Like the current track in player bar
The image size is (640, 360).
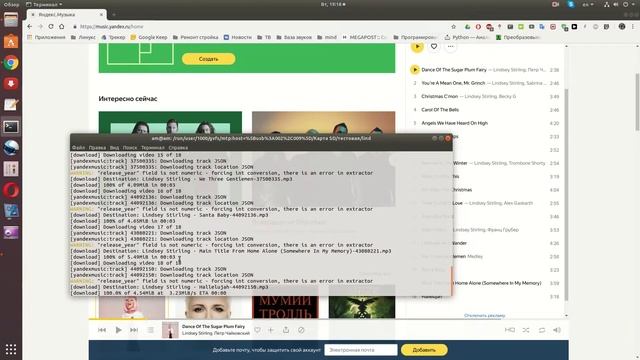[257, 330]
